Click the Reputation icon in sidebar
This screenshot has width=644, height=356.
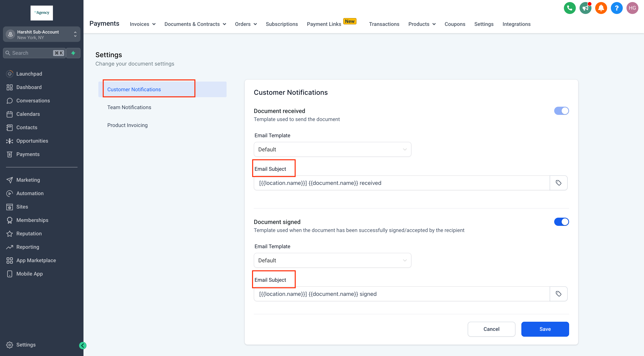[10, 233]
